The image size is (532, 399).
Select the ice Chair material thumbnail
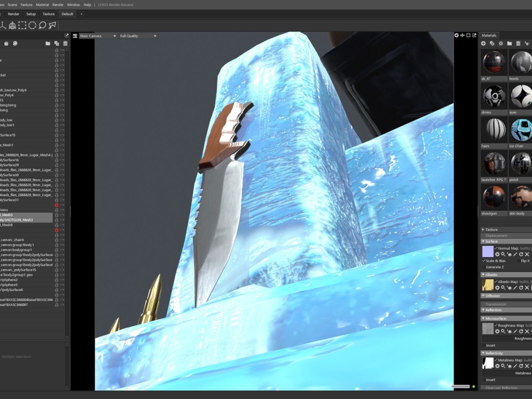pos(521,130)
